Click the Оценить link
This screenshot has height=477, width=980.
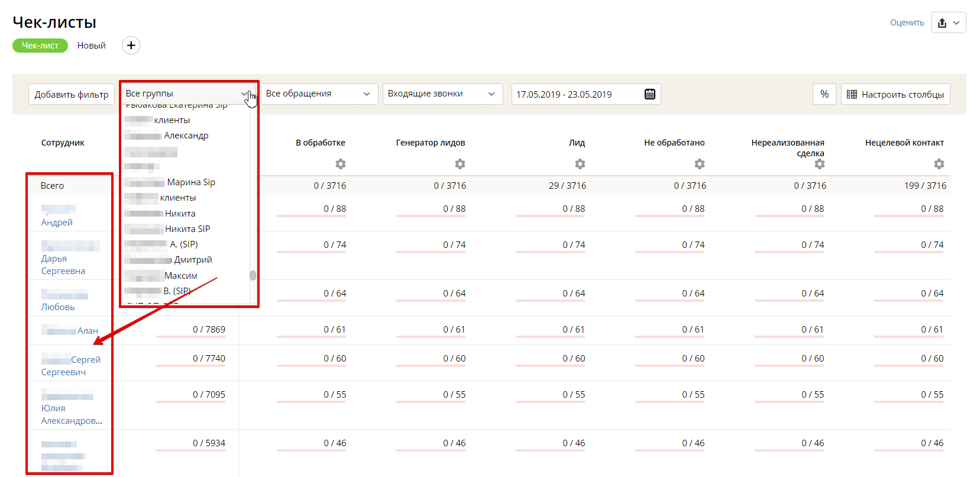click(x=907, y=23)
